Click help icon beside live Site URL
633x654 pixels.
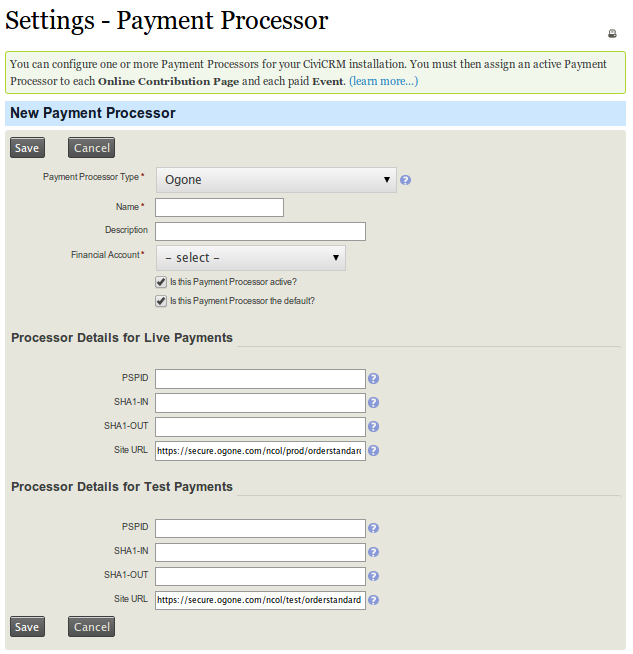coord(373,451)
